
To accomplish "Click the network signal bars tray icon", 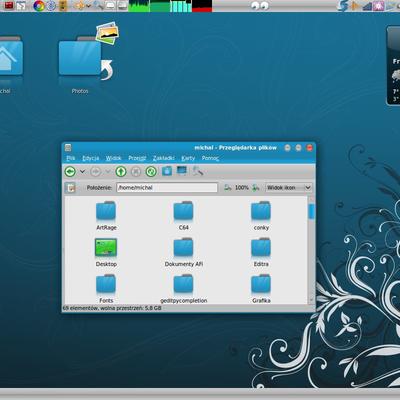I will coord(367,6).
